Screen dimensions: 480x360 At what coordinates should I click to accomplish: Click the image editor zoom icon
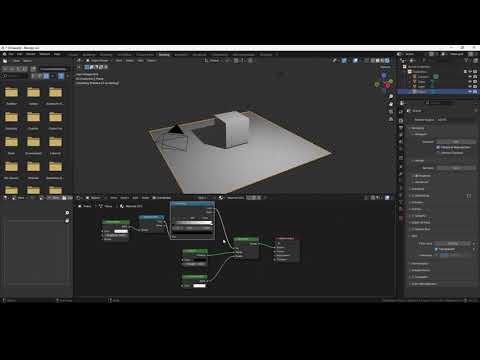[x=67, y=213]
